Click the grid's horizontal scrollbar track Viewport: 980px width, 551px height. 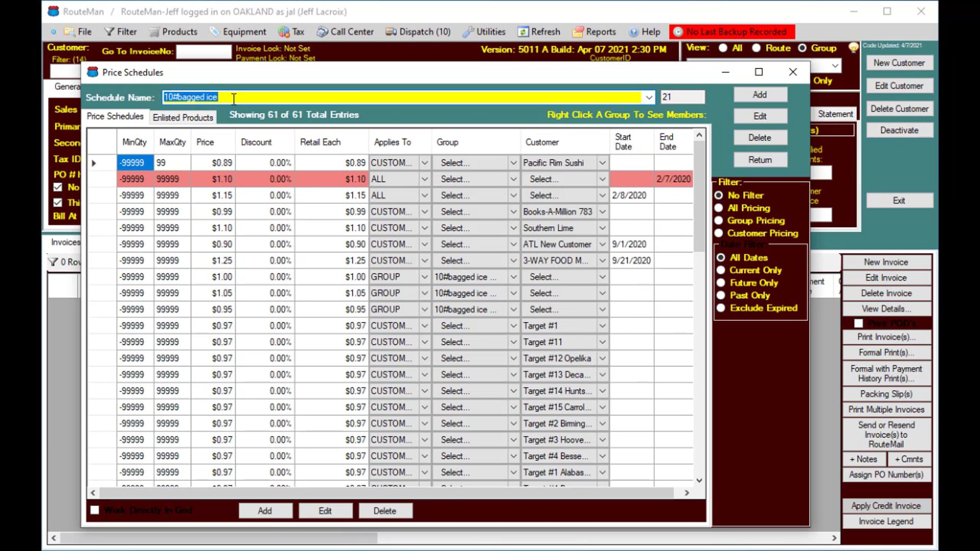pyautogui.click(x=389, y=493)
